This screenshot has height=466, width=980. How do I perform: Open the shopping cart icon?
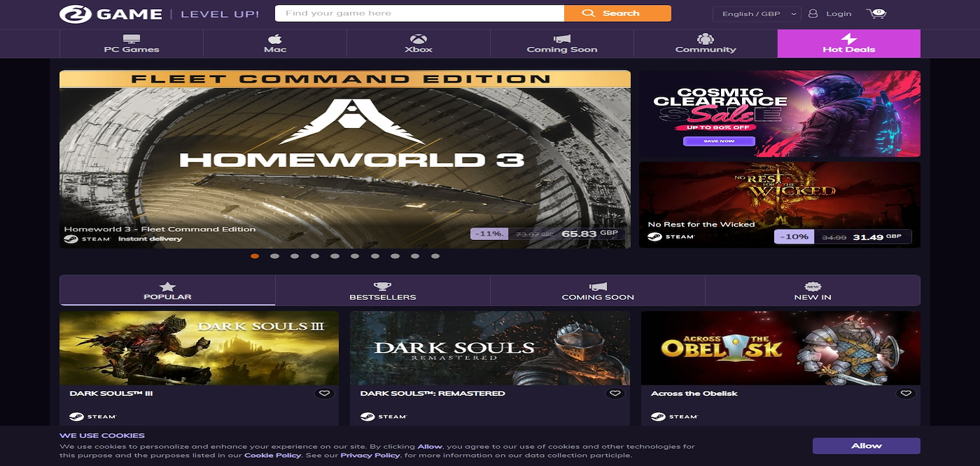click(x=876, y=13)
